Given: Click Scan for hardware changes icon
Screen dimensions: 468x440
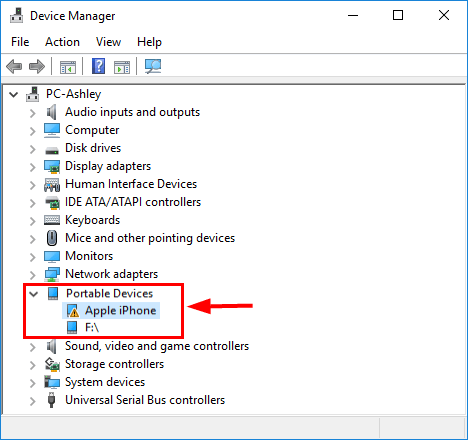Looking at the screenshot, I should [x=153, y=66].
